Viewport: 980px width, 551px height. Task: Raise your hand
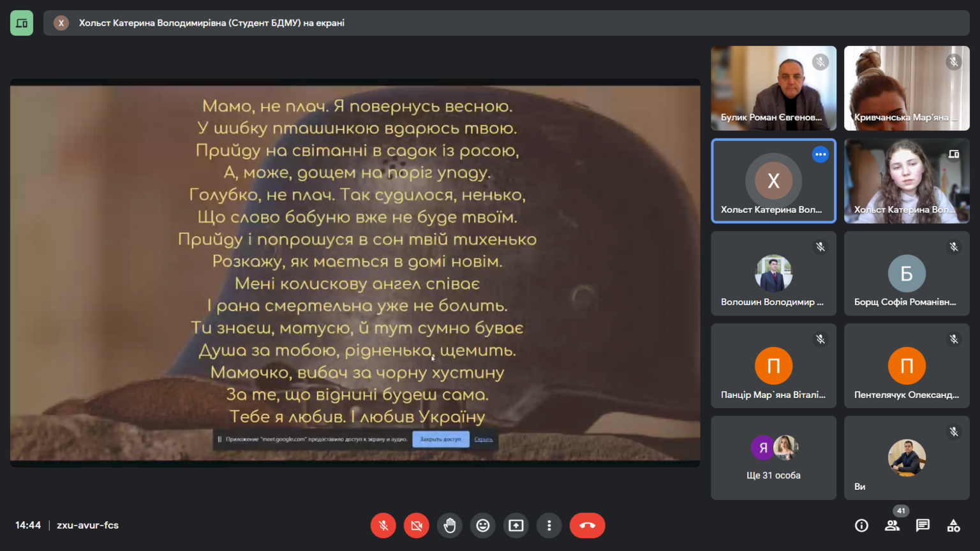click(450, 525)
